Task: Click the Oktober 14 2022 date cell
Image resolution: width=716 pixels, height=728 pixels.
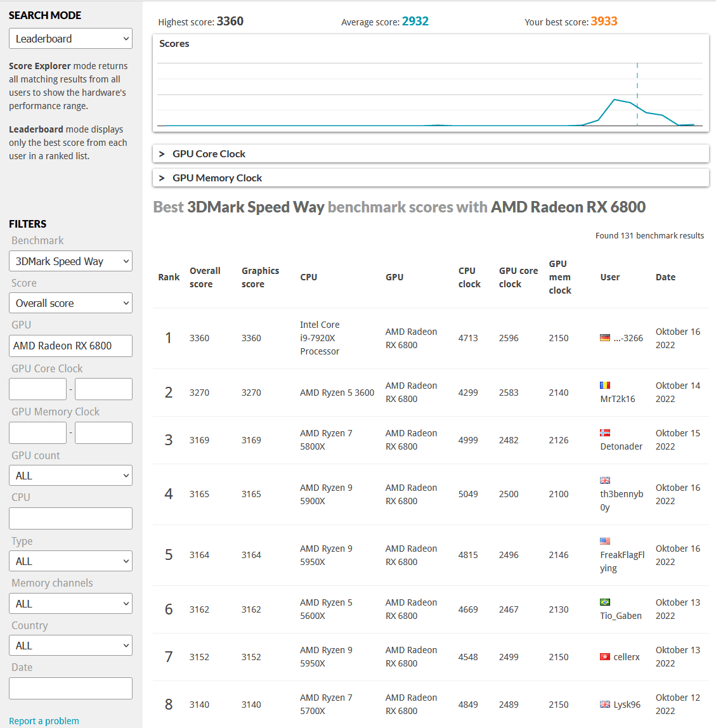Action: (x=677, y=393)
